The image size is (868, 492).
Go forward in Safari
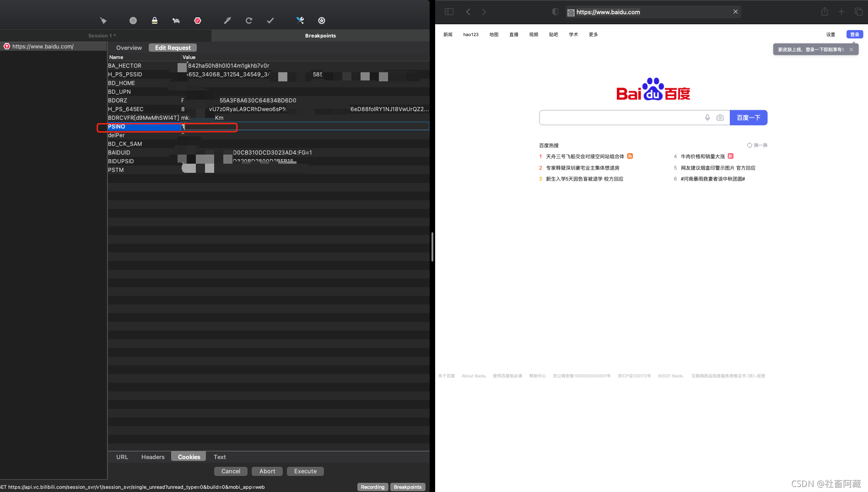[x=484, y=12]
